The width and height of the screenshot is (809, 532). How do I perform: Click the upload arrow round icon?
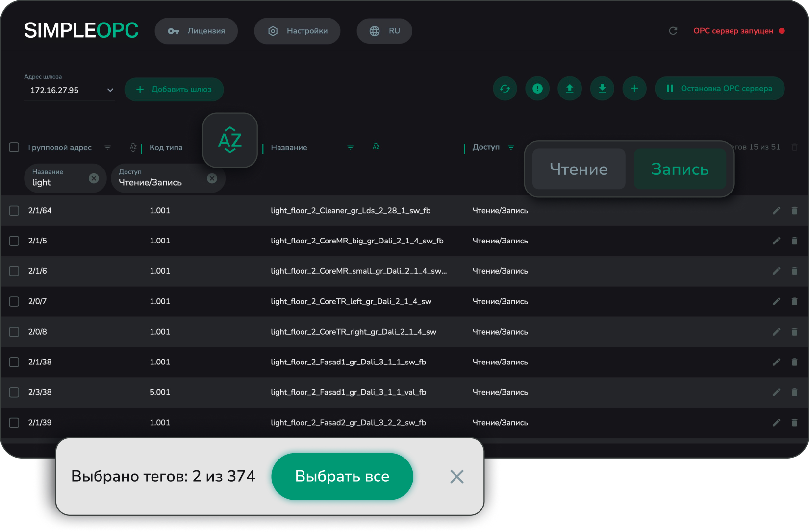[x=570, y=89]
